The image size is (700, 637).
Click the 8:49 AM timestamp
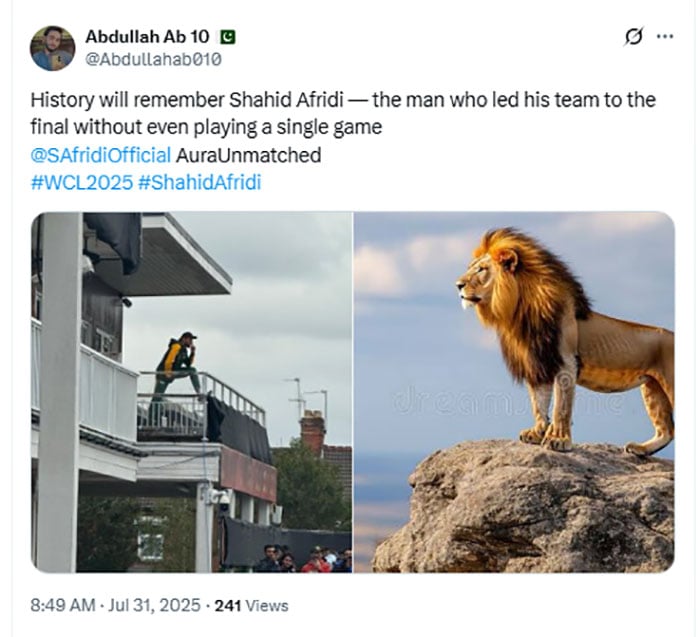click(63, 606)
